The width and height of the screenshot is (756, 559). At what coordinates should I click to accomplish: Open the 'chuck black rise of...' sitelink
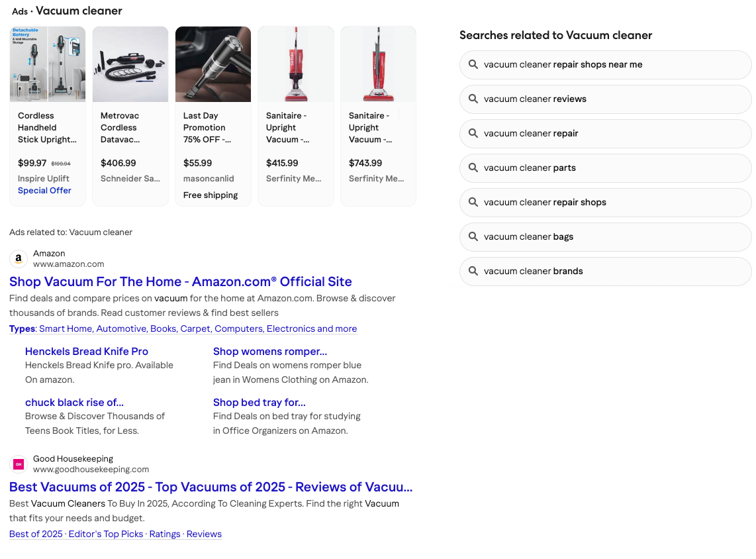click(74, 402)
